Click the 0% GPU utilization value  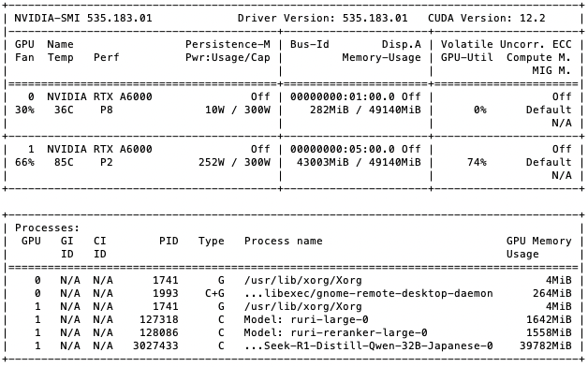click(x=480, y=110)
